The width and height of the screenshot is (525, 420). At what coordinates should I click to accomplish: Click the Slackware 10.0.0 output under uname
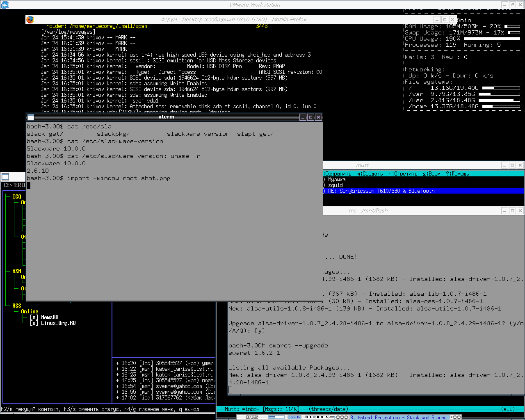coord(56,163)
